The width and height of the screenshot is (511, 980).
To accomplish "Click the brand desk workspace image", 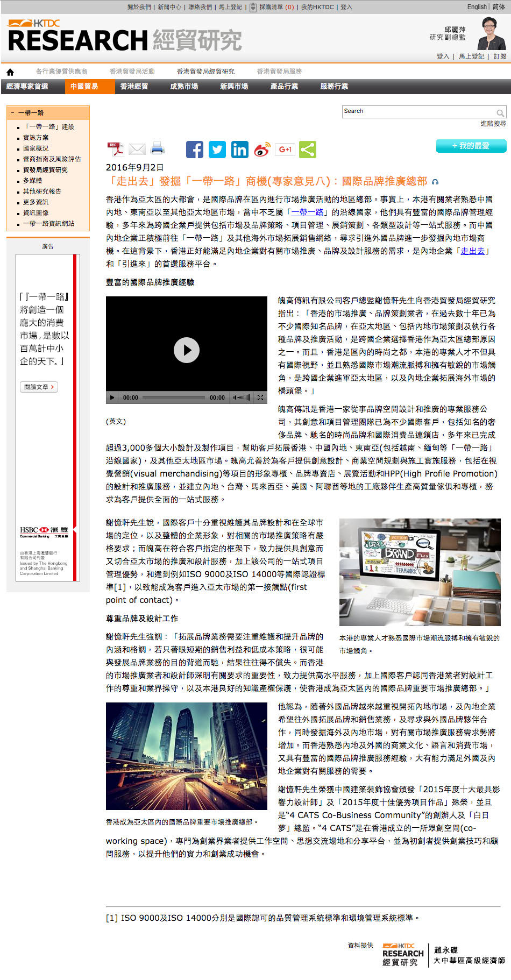I will point(420,572).
